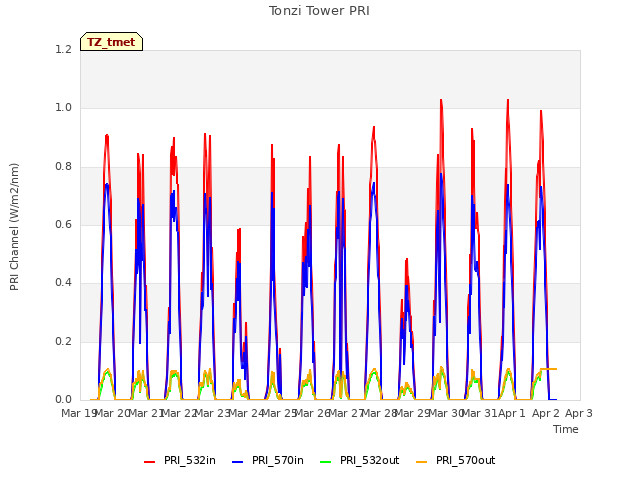Click the red PRI_532in legend swatch
This screenshot has width=640, height=480.
[149, 462]
